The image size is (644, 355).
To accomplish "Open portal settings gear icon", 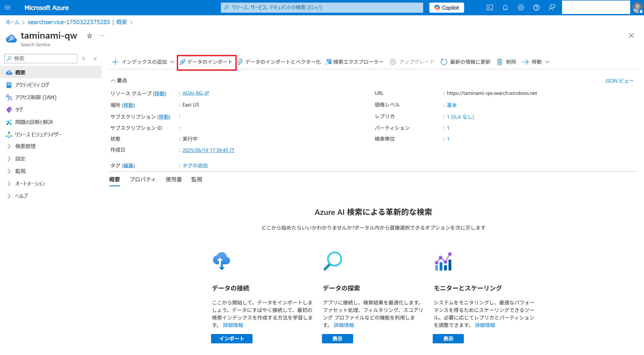I will 521,8.
